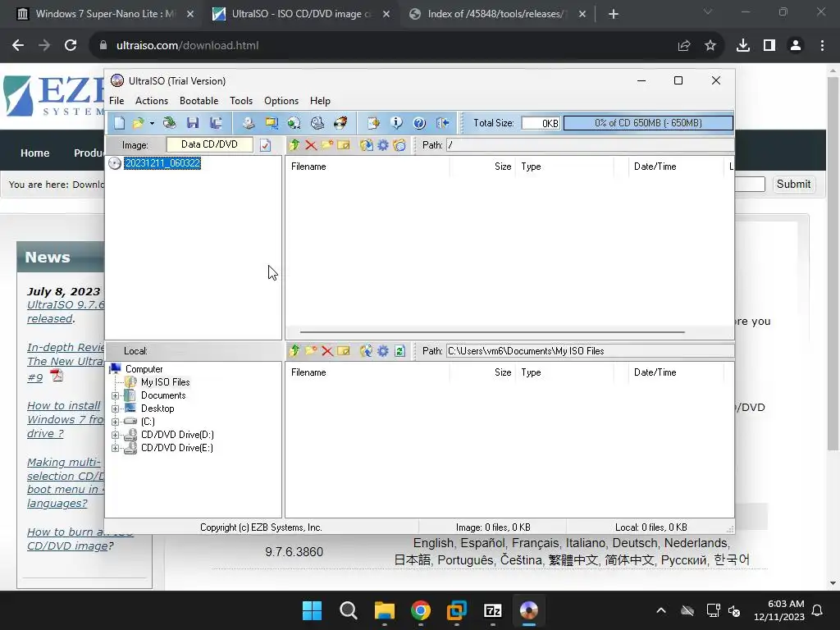Image resolution: width=840 pixels, height=630 pixels.
Task: Expand the Documents tree node
Action: [115, 396]
